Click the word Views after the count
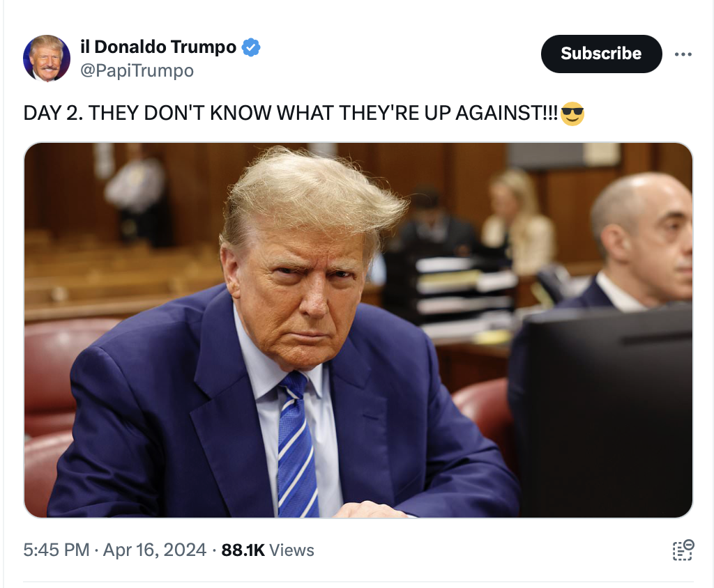The height and width of the screenshot is (588, 714). [292, 550]
